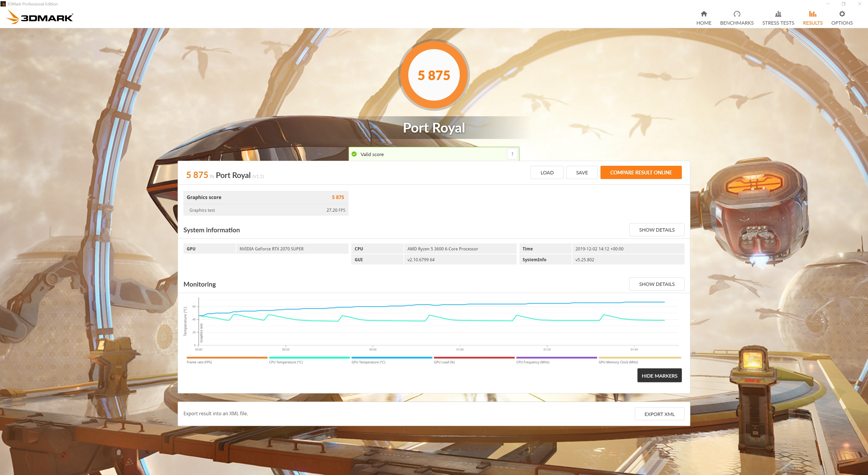This screenshot has width=868, height=475.
Task: Click Compare Result Online button
Action: [x=641, y=172]
